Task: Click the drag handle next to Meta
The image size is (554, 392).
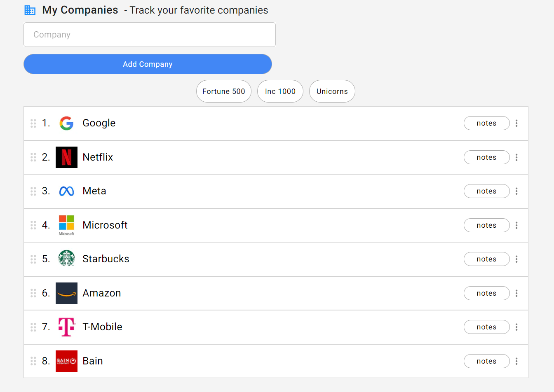Action: click(x=33, y=191)
